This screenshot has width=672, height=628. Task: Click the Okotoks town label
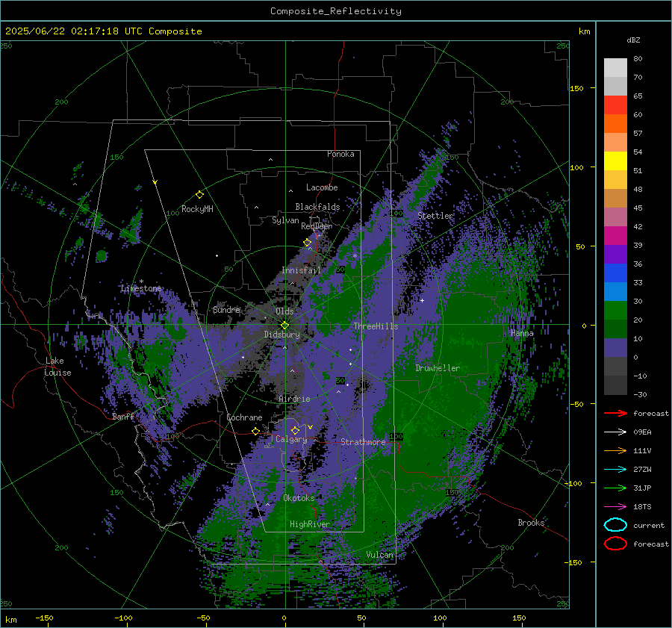pyautogui.click(x=299, y=498)
